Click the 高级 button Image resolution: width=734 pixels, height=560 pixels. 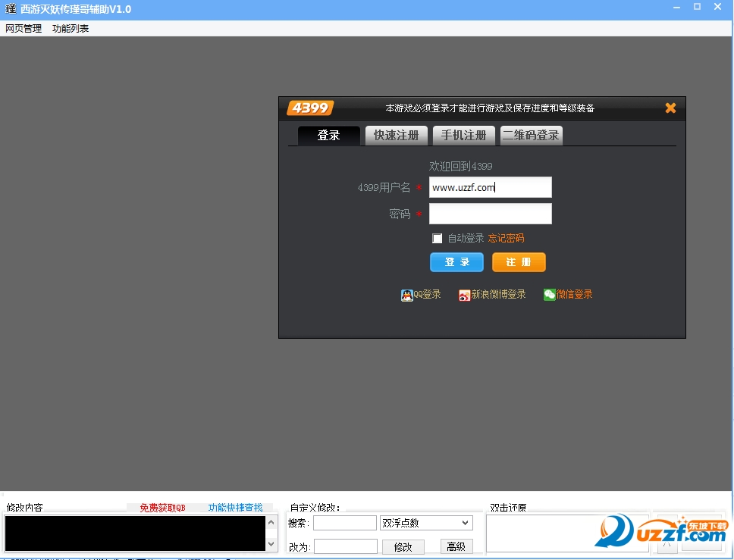pos(456,546)
